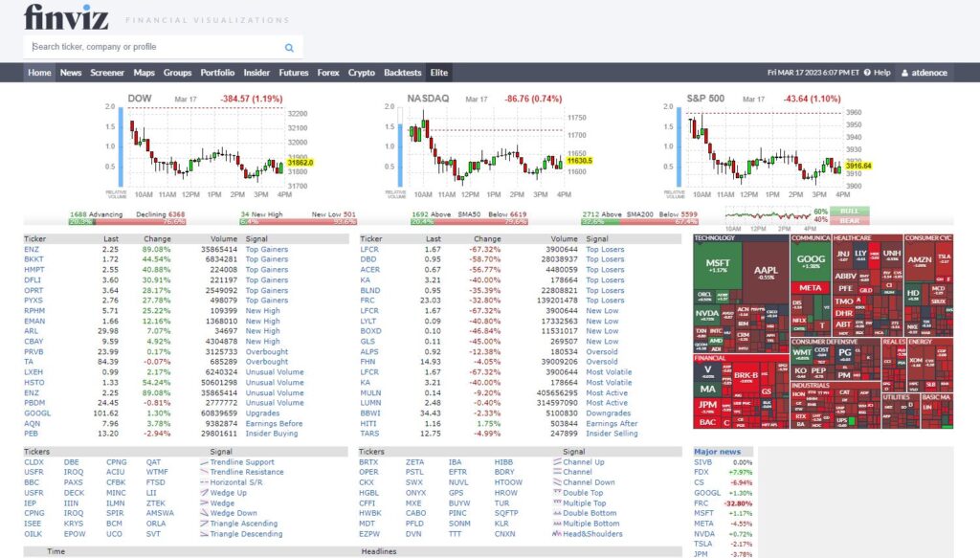Click the Channel Up signal icon
This screenshot has width=980, height=558.
(557, 461)
